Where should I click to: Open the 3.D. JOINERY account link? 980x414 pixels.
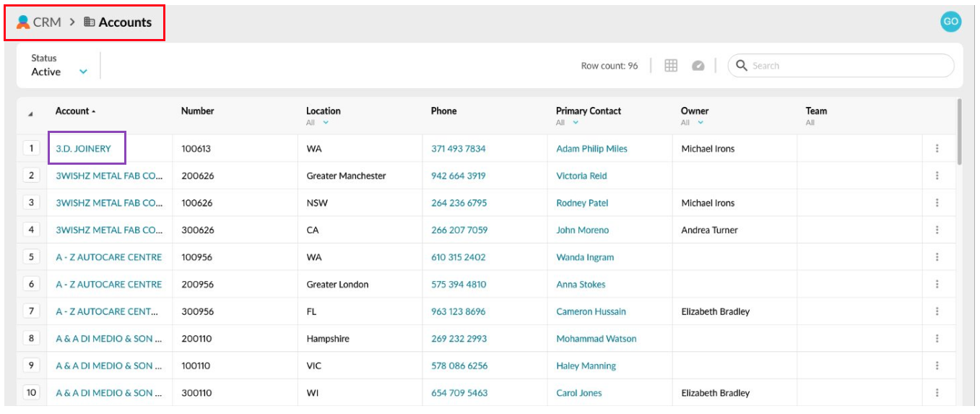tap(84, 149)
